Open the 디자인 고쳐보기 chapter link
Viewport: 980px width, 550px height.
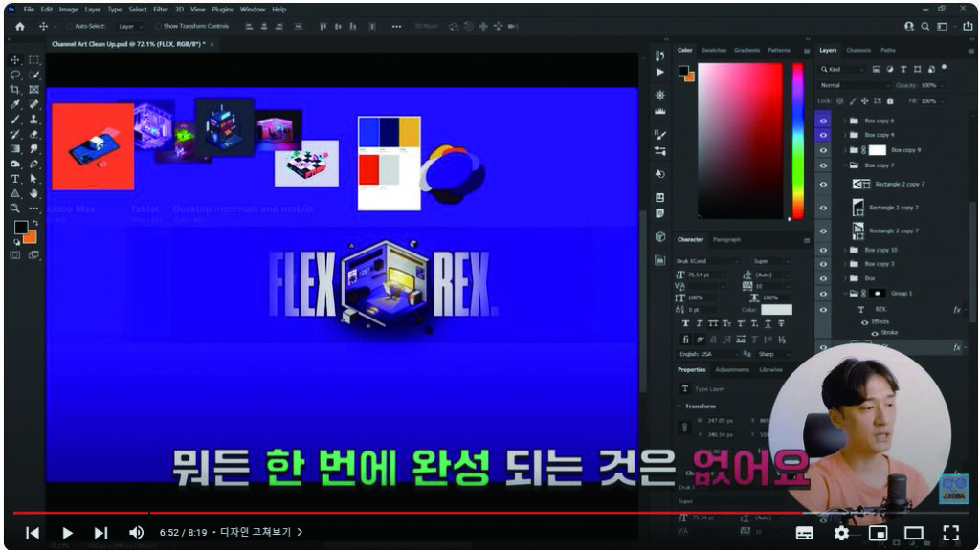tap(261, 532)
